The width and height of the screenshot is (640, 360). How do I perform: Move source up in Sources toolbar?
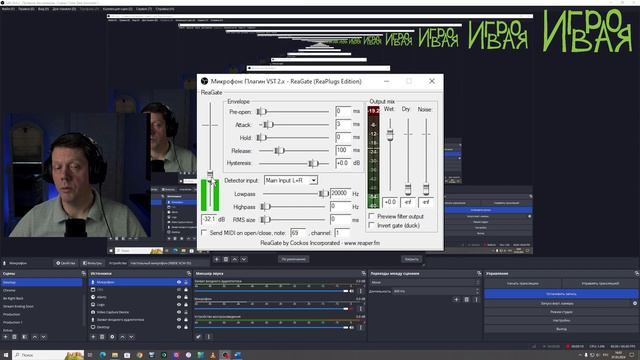[122, 337]
